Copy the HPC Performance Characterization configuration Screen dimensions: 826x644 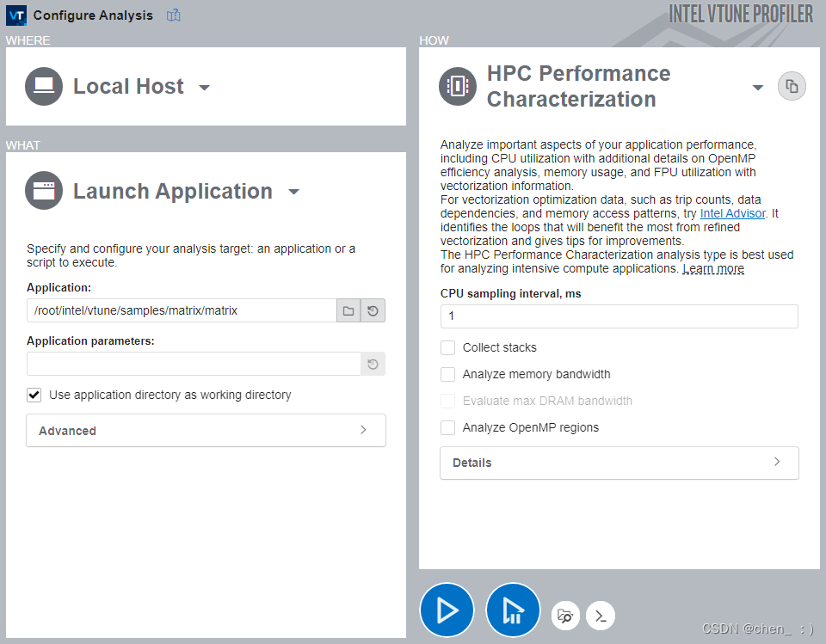792,85
